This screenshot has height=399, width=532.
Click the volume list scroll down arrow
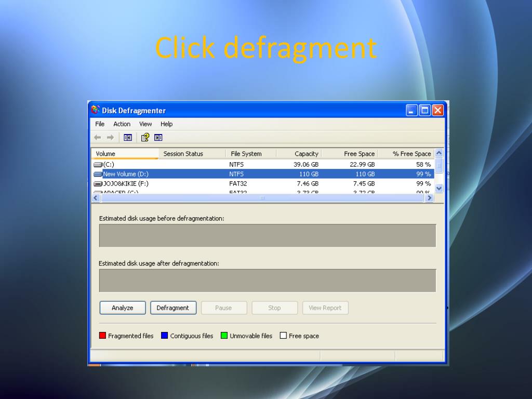(x=438, y=188)
